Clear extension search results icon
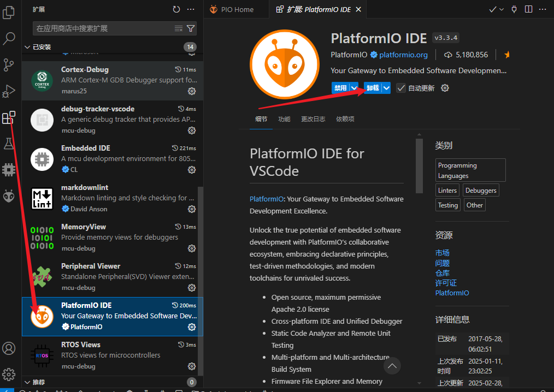 pyautogui.click(x=179, y=28)
